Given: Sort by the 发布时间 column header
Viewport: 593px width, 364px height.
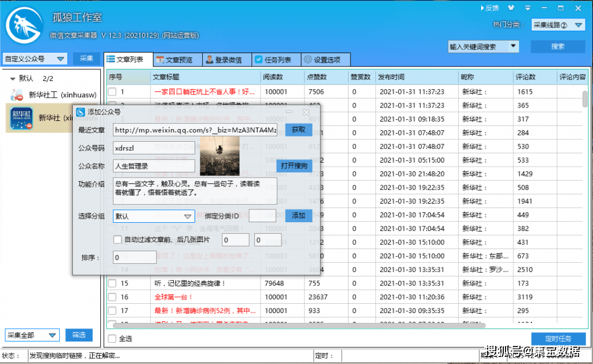Looking at the screenshot, I should [417, 77].
